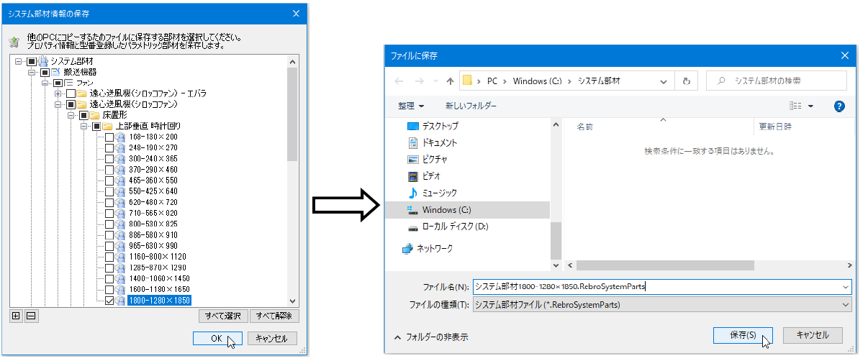
Task: Open the ミュージック music folder
Action: 438,193
